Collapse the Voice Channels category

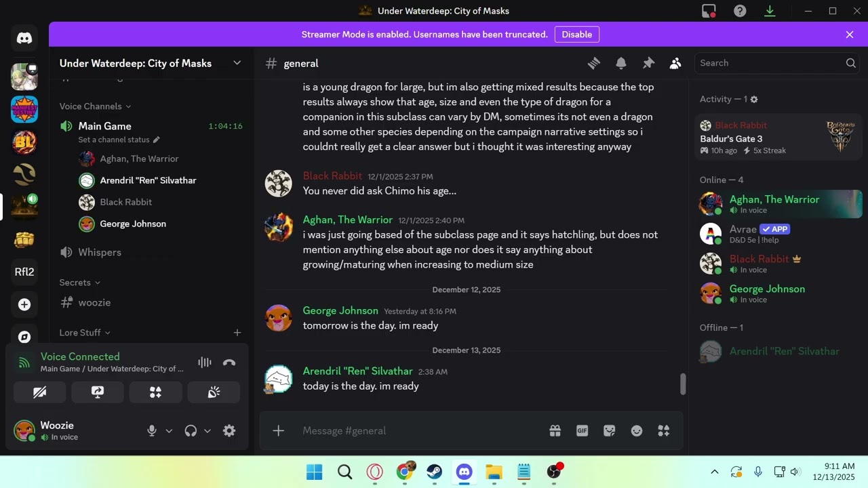pyautogui.click(x=96, y=106)
